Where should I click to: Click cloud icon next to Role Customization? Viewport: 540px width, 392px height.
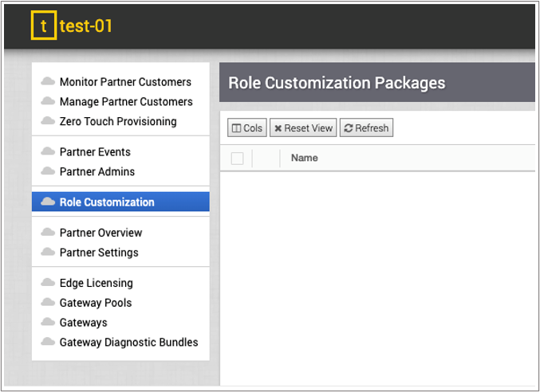click(x=48, y=202)
